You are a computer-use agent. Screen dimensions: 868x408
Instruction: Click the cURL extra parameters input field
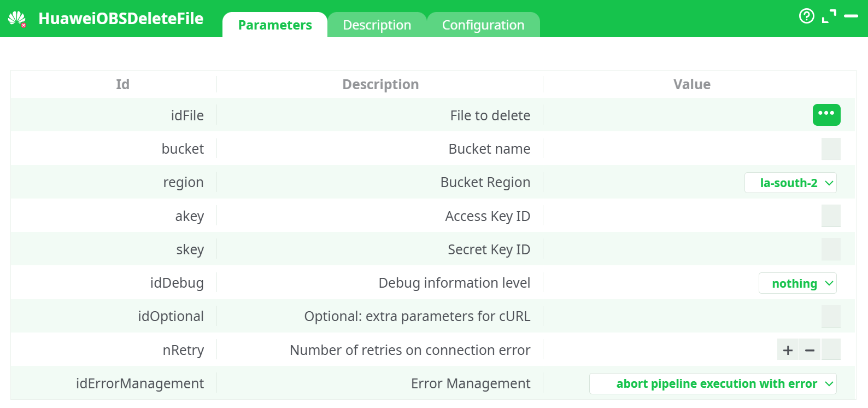pos(831,316)
